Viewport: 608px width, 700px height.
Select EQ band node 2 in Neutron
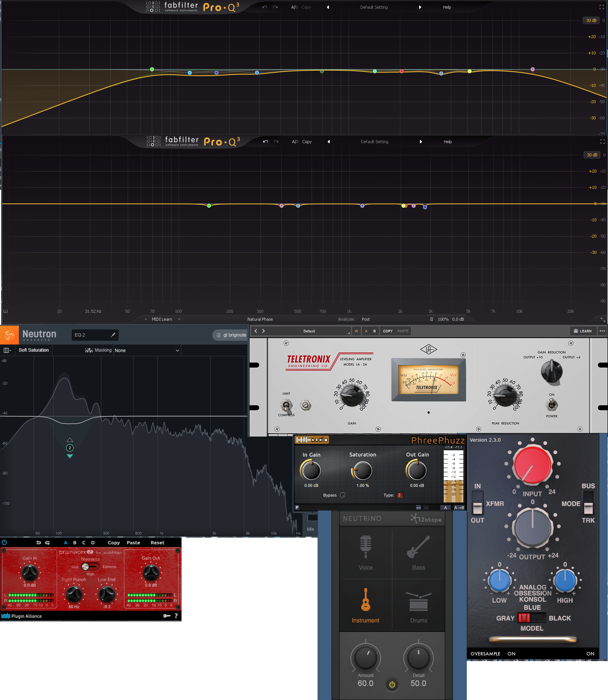pyautogui.click(x=70, y=448)
